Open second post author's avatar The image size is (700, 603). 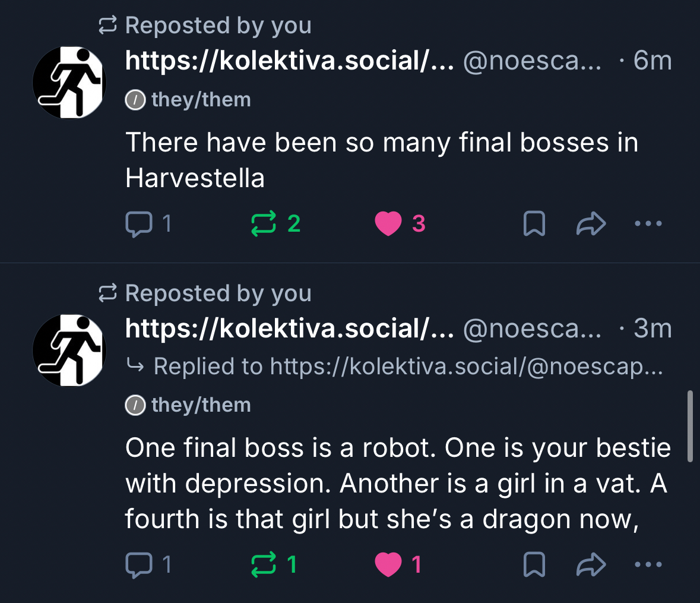click(69, 351)
